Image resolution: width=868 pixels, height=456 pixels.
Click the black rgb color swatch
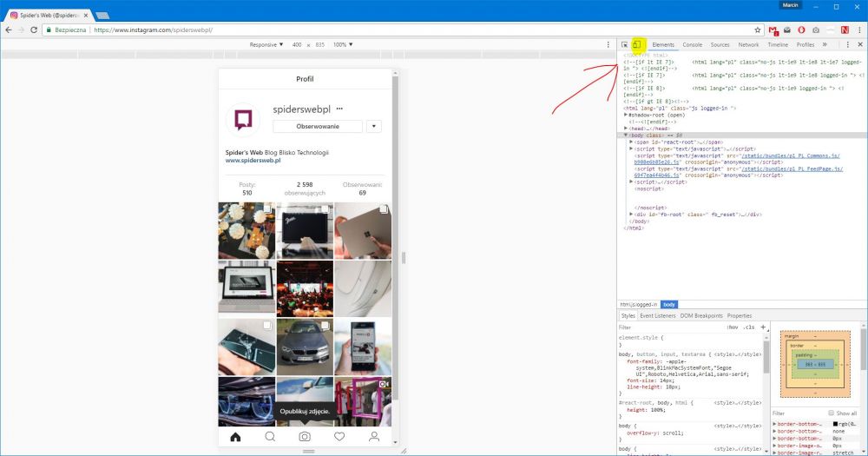click(835, 424)
